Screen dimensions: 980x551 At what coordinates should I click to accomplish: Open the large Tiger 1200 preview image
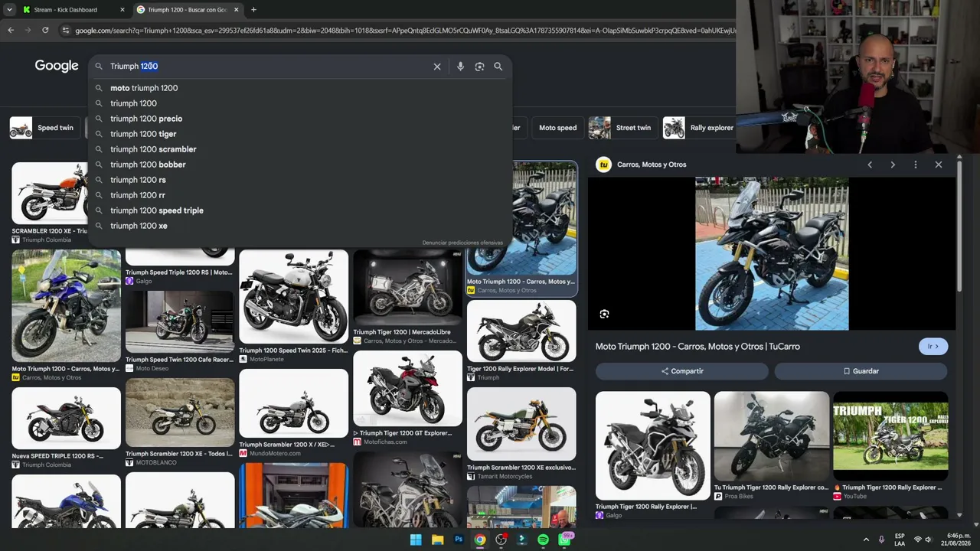[772, 254]
